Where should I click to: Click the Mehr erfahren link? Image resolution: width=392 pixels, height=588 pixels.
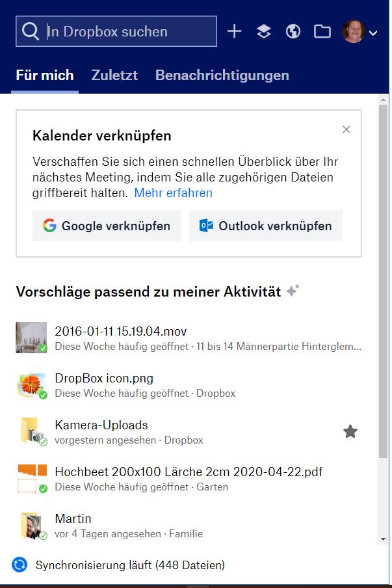click(x=172, y=193)
